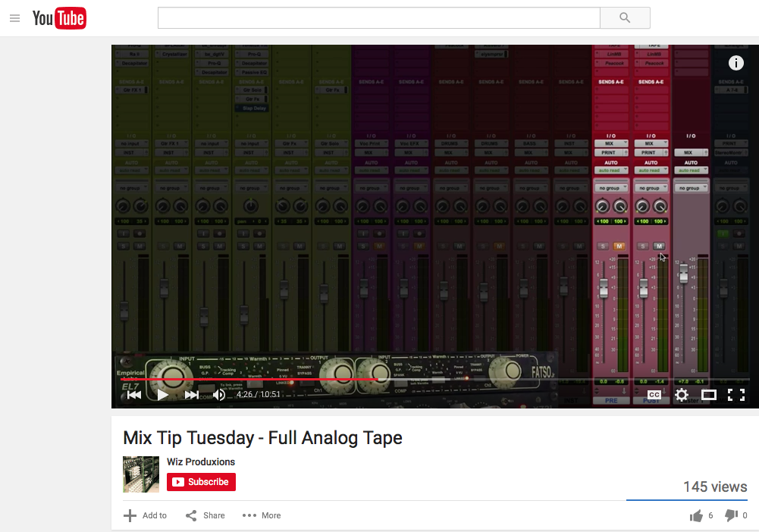Open PRE channel auto read dropdown
Viewport: 759px width, 532px height.
[x=611, y=171]
